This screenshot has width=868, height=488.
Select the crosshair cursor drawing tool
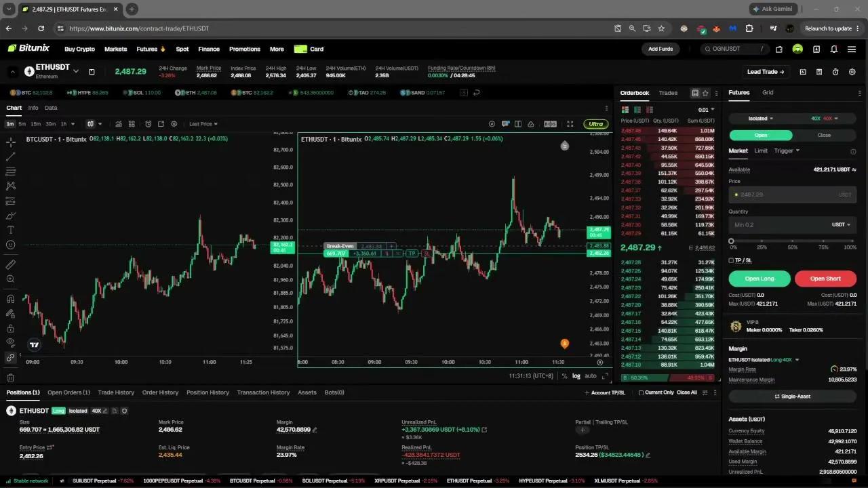pos(11,142)
